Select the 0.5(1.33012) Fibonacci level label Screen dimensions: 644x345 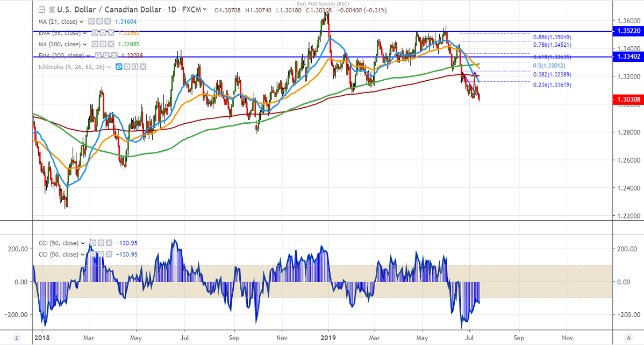click(x=549, y=65)
